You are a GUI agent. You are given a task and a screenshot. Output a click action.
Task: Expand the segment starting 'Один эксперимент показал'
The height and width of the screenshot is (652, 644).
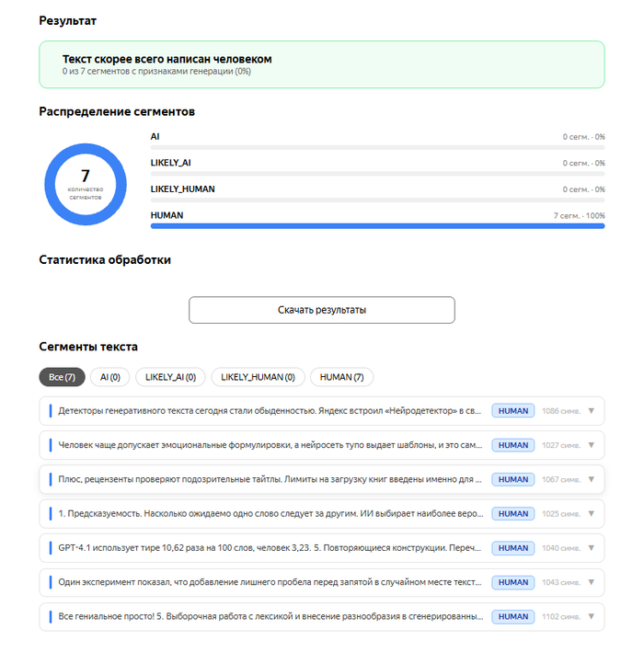coord(592,582)
